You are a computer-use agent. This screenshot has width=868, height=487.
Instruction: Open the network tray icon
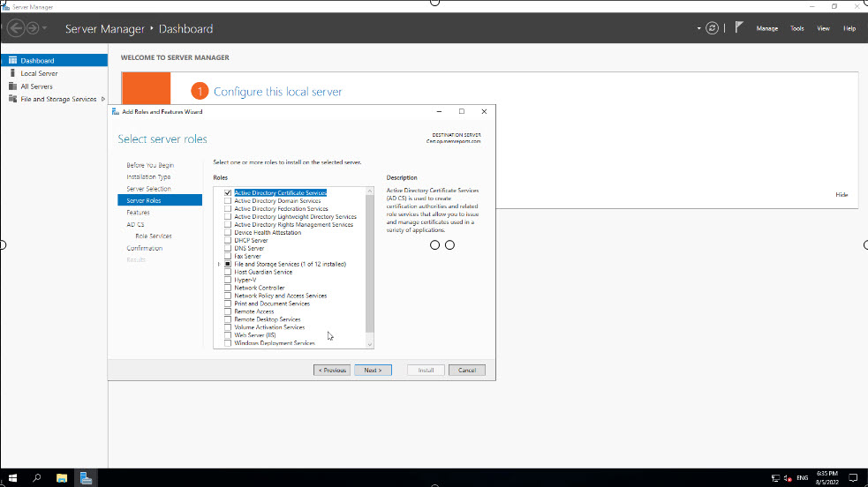[775, 478]
